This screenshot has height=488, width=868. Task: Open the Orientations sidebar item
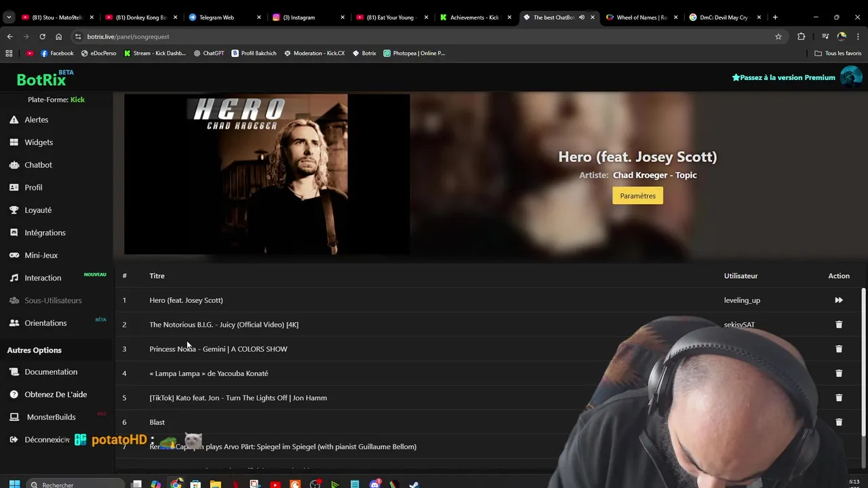pyautogui.click(x=45, y=323)
